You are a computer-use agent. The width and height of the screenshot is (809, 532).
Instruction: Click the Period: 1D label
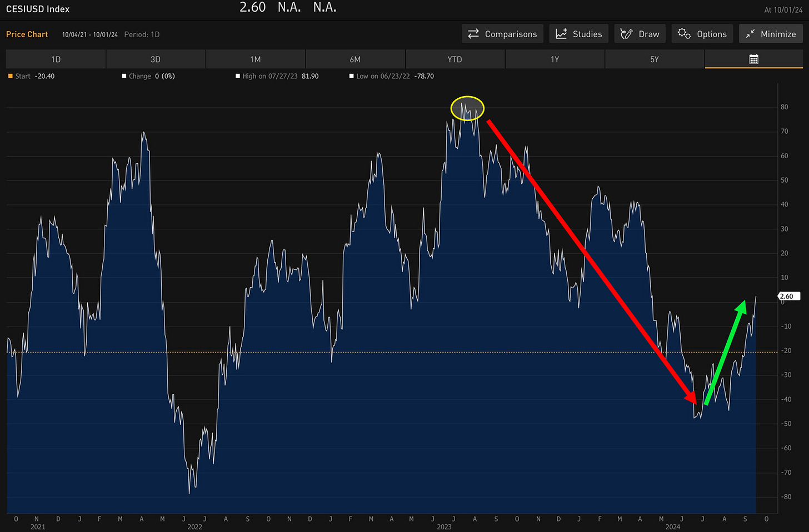click(x=142, y=34)
